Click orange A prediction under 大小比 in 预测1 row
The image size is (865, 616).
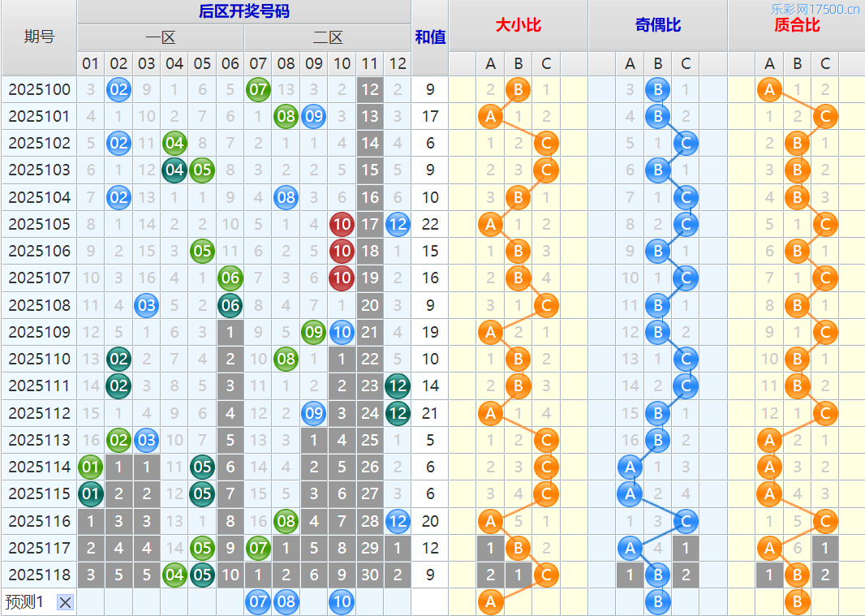click(490, 602)
